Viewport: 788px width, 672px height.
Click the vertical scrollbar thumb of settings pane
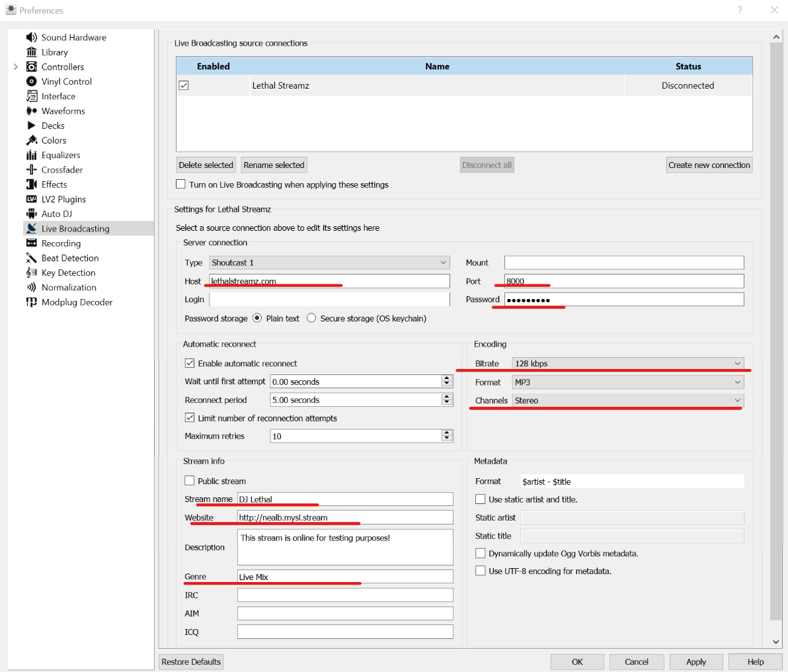click(776, 332)
